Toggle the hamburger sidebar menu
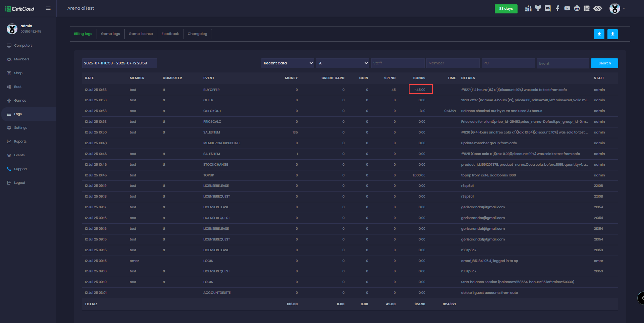Image resolution: width=644 pixels, height=323 pixels. coord(48,8)
